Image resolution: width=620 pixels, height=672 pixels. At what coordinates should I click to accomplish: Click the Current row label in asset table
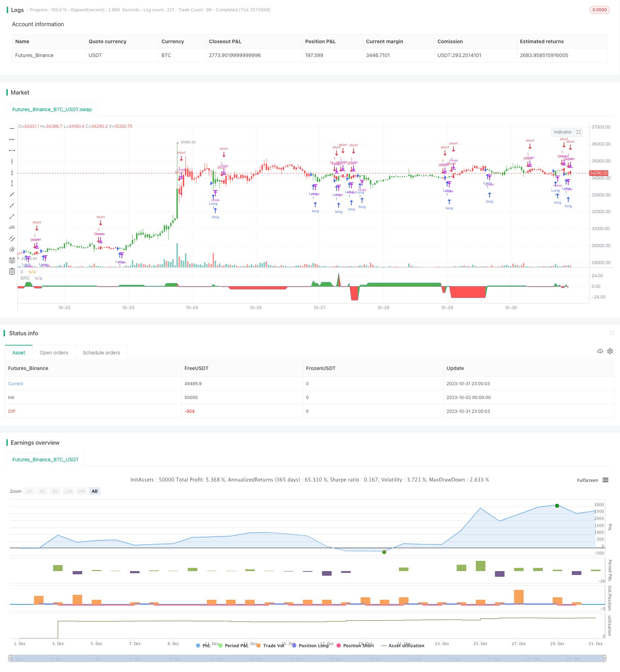tap(16, 383)
